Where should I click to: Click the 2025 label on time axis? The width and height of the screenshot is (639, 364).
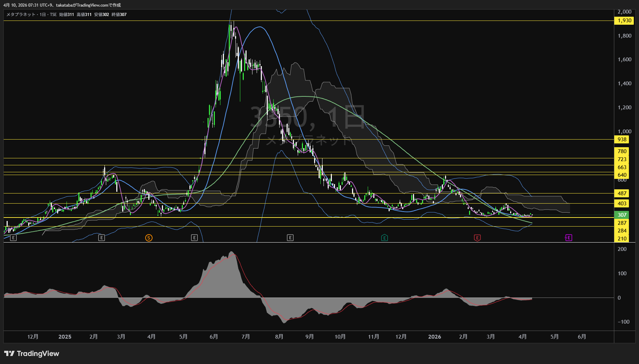[65, 337]
